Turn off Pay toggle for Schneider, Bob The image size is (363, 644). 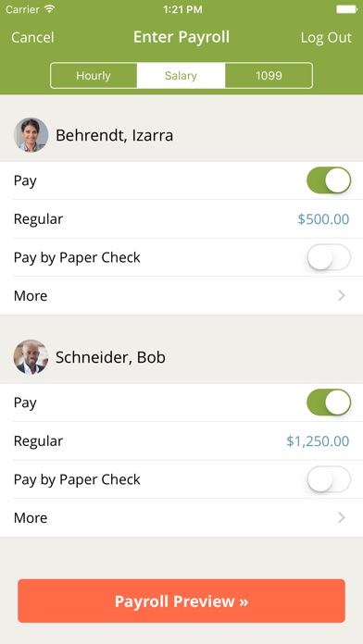(x=329, y=402)
